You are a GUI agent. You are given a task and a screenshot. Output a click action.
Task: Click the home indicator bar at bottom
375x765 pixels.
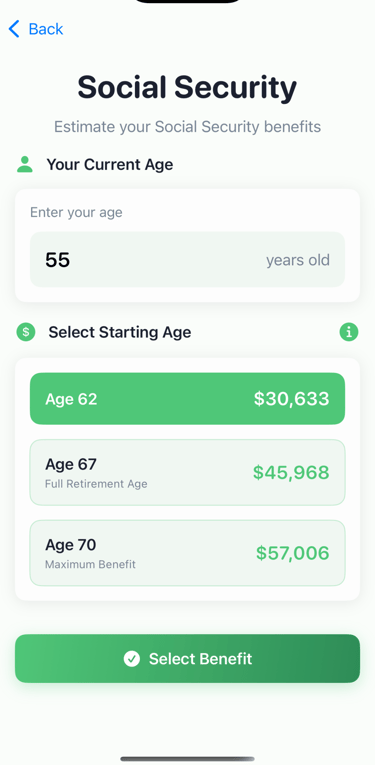click(x=187, y=759)
